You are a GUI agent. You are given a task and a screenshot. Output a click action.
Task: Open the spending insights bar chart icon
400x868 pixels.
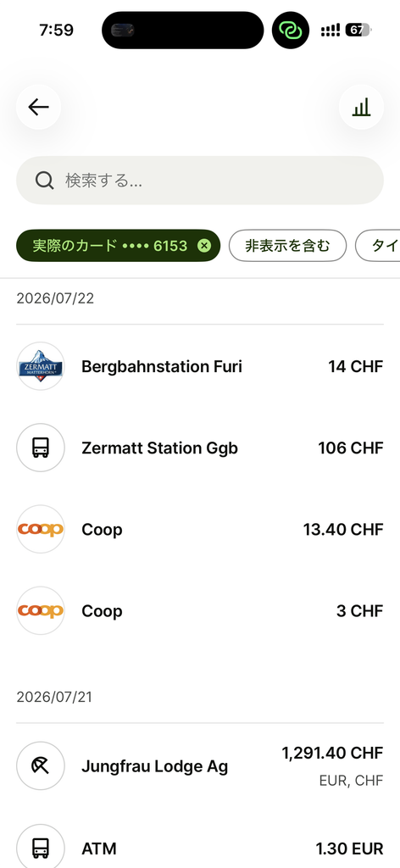[x=361, y=107]
